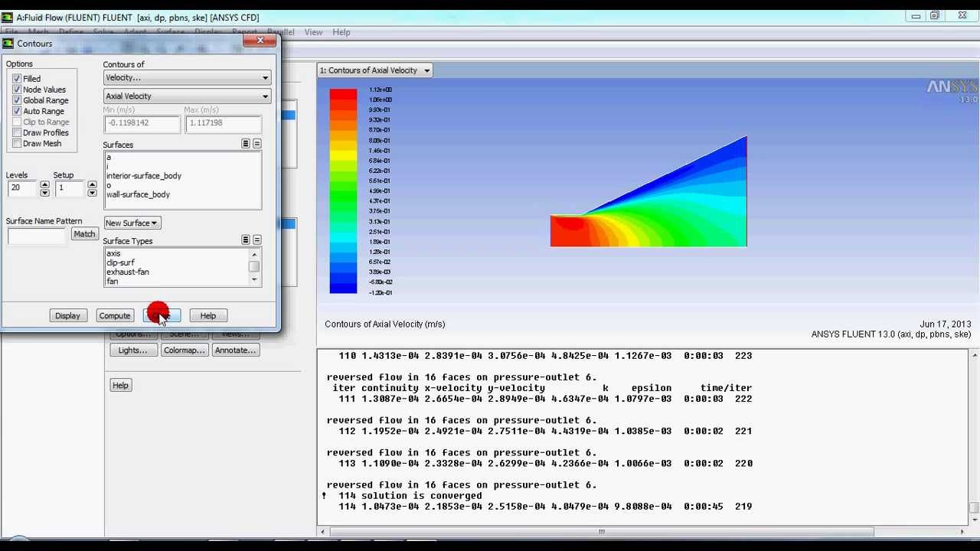Click the Annotate... button

tap(235, 350)
